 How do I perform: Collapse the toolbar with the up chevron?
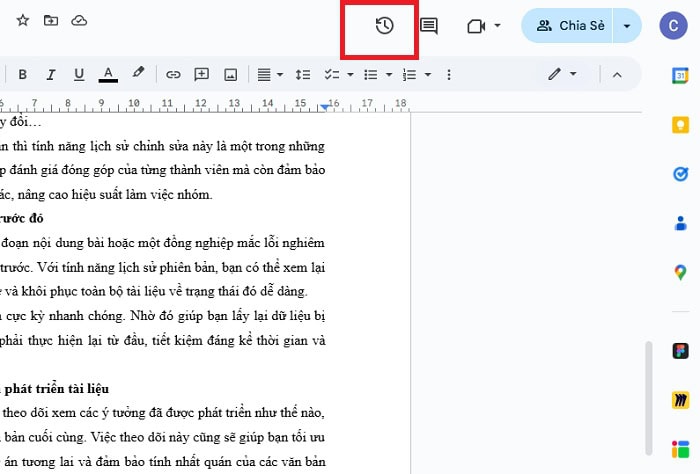click(x=617, y=74)
